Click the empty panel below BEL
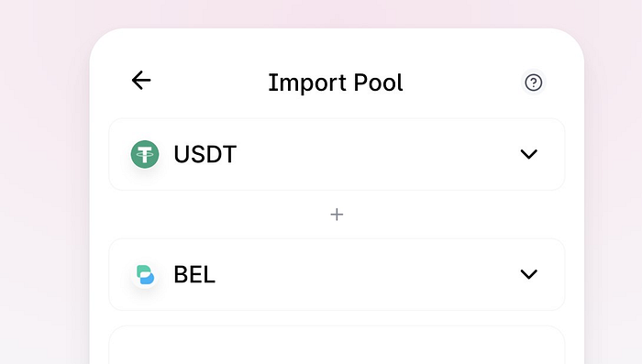This screenshot has width=642, height=364. pyautogui.click(x=337, y=345)
